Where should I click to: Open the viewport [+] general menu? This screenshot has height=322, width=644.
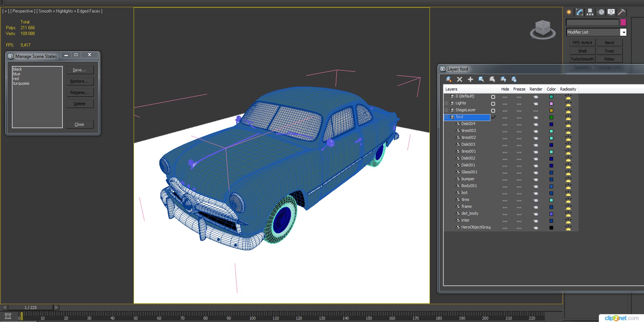click(x=6, y=11)
